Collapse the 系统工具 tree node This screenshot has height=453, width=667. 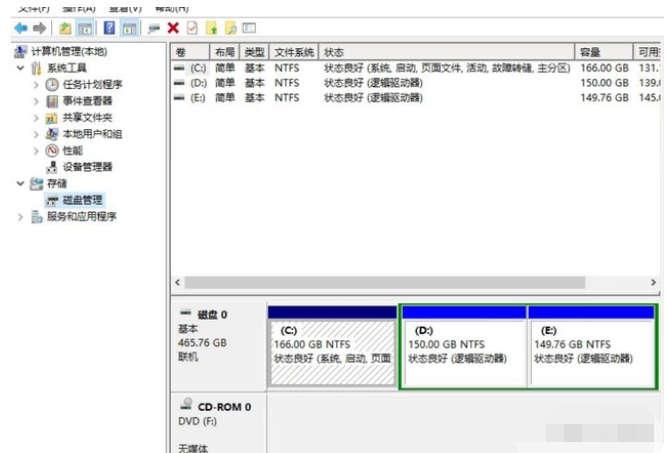[x=21, y=68]
